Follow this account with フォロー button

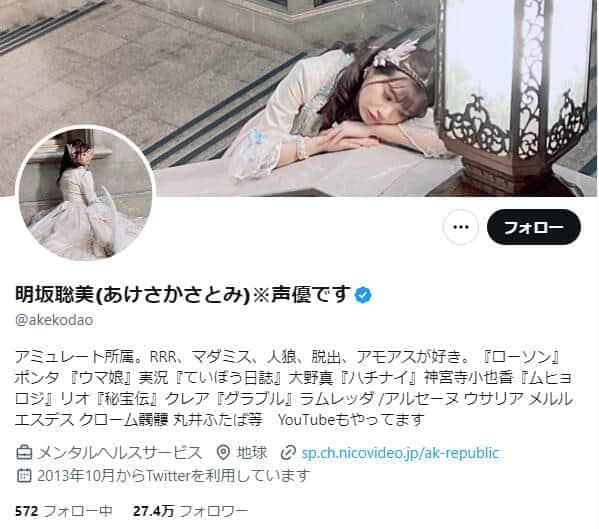pos(534,227)
